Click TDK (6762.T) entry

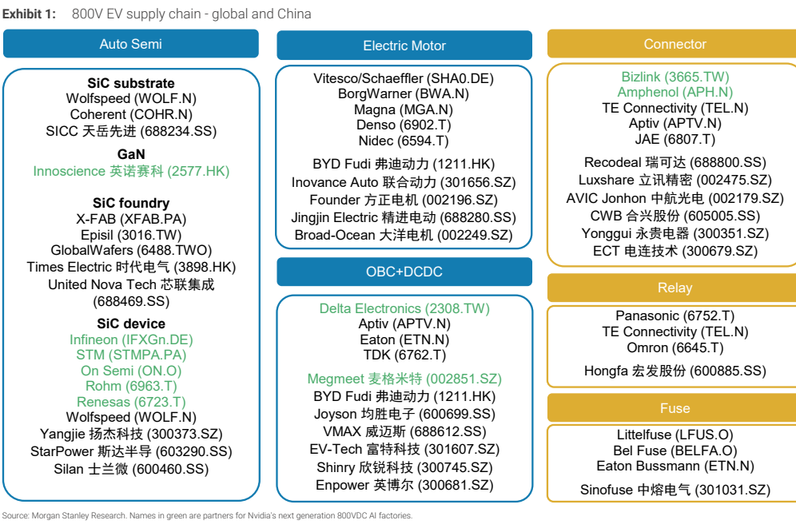(x=404, y=355)
